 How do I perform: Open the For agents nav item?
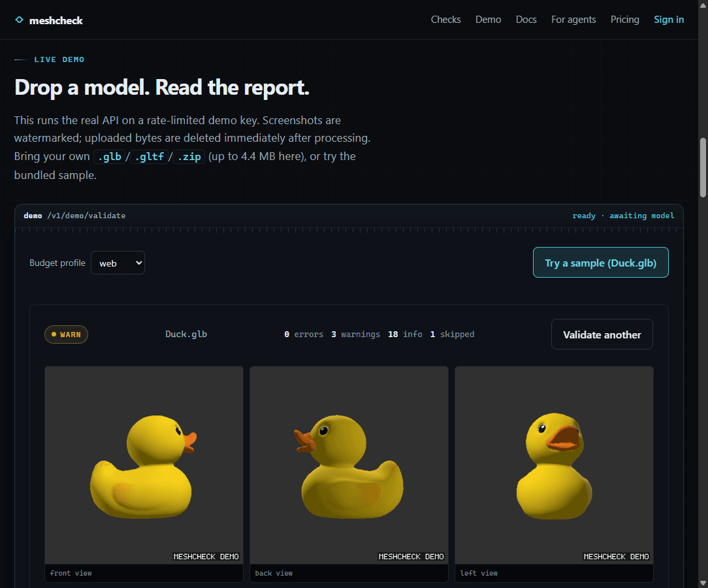pos(573,20)
